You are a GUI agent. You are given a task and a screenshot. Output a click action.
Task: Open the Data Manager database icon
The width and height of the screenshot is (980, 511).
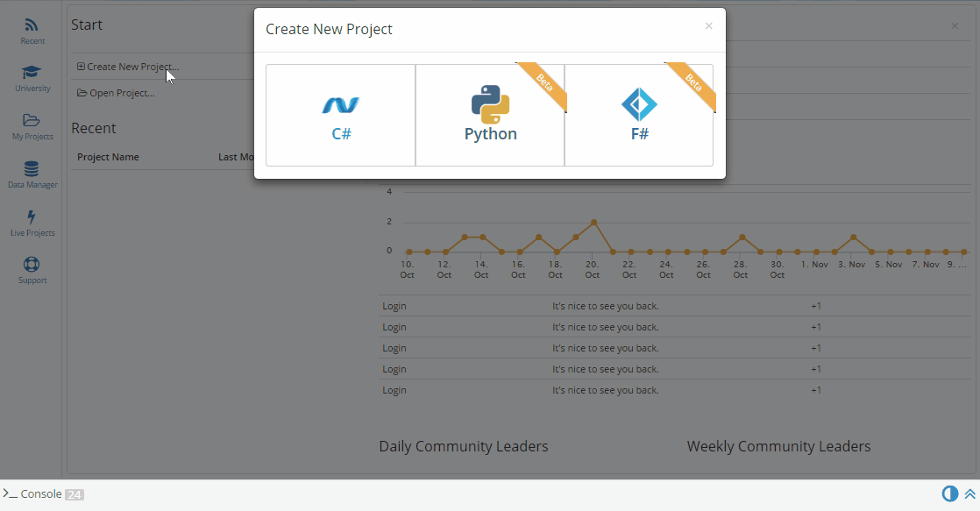tap(32, 169)
